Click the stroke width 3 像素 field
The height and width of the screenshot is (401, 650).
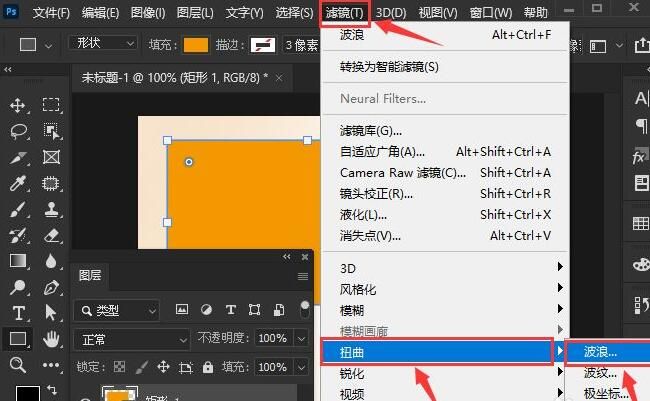click(302, 45)
